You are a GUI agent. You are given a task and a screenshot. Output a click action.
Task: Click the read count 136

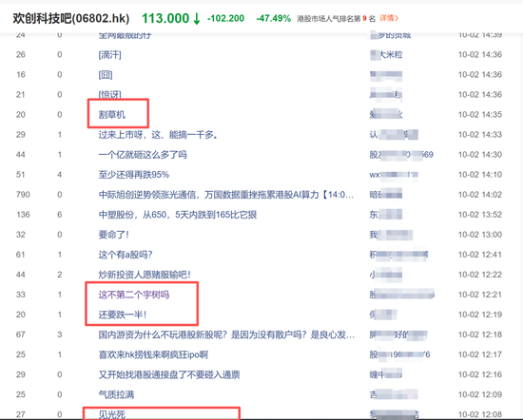[x=23, y=215]
